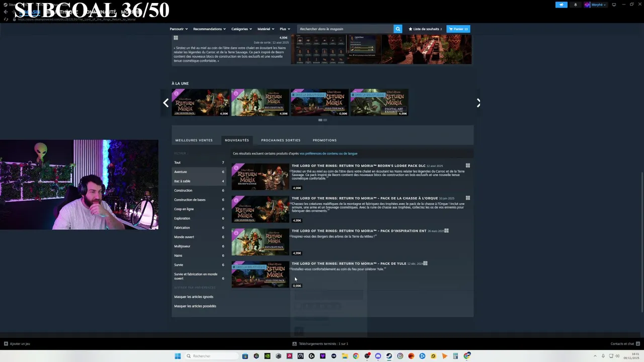The height and width of the screenshot is (362, 644).
Task: Open Contacts et chat panel
Action: point(624,344)
